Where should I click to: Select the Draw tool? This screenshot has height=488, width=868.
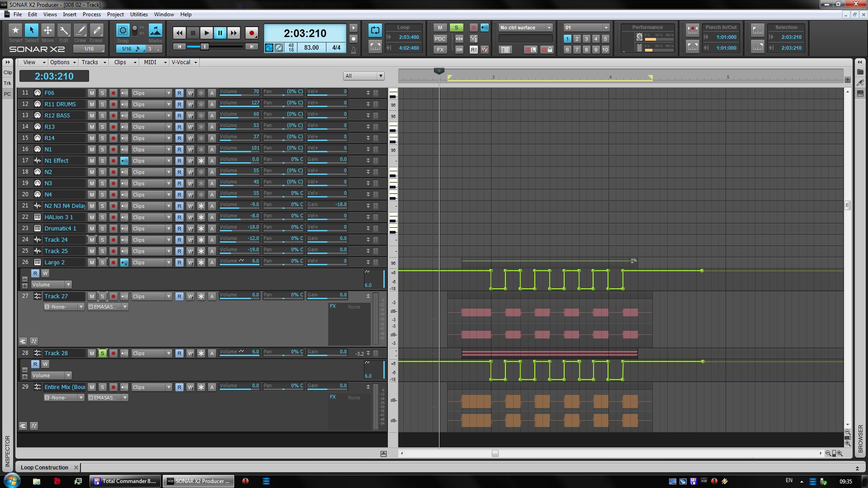point(80,30)
